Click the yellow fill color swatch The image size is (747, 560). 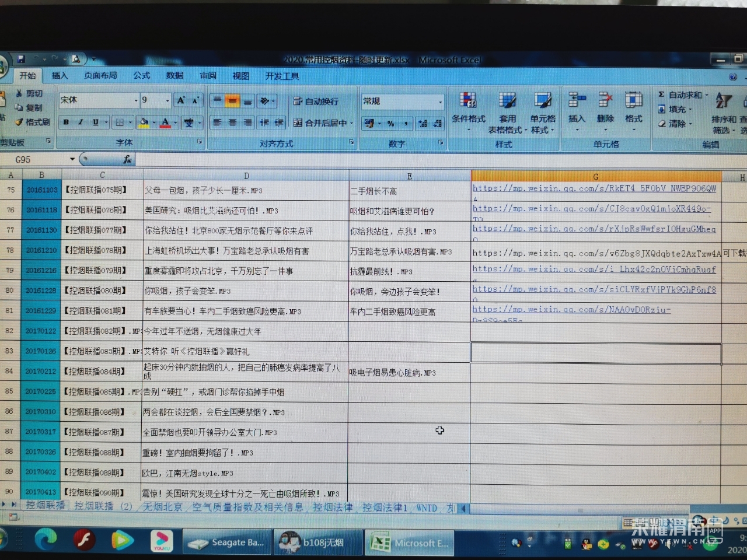[143, 123]
